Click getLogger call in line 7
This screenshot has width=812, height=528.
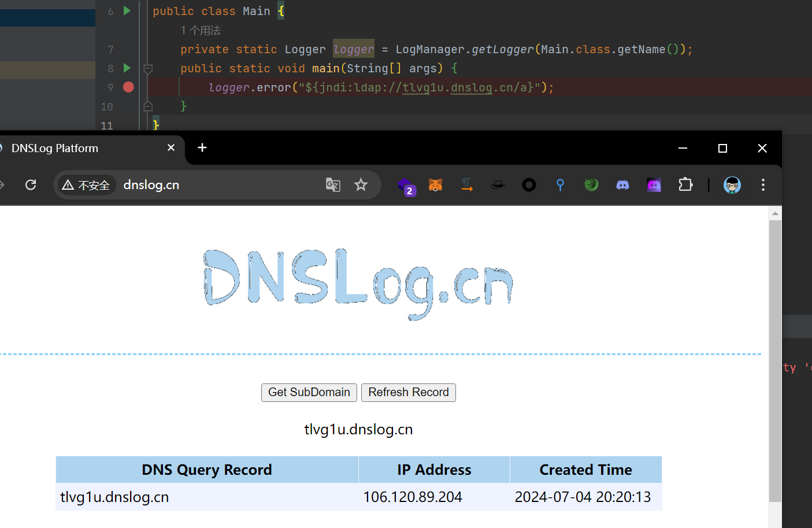pyautogui.click(x=502, y=49)
